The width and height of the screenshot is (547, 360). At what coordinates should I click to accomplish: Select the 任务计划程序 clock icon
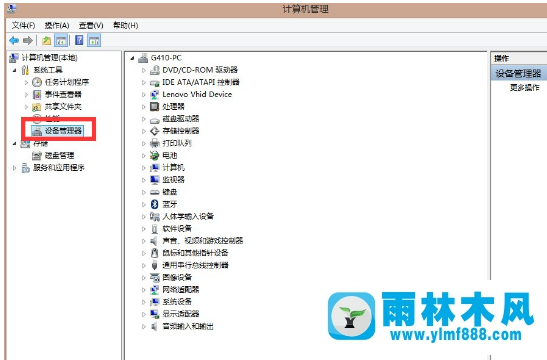(37, 82)
